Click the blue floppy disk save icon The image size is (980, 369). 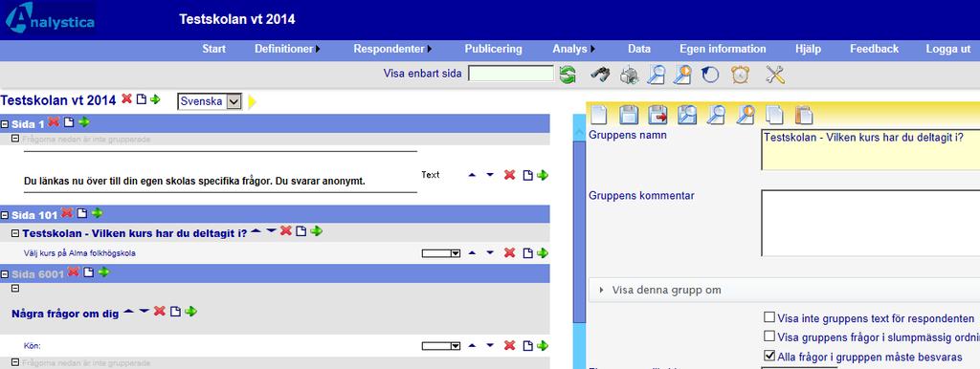click(x=628, y=115)
